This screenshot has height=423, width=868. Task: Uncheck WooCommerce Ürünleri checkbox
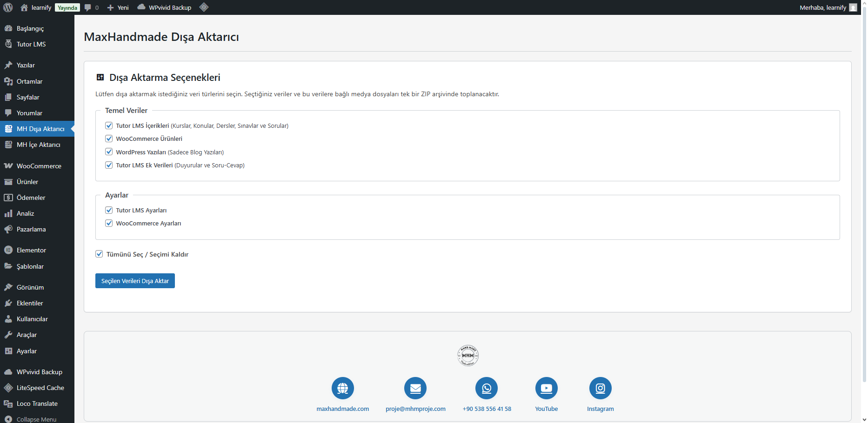click(109, 139)
